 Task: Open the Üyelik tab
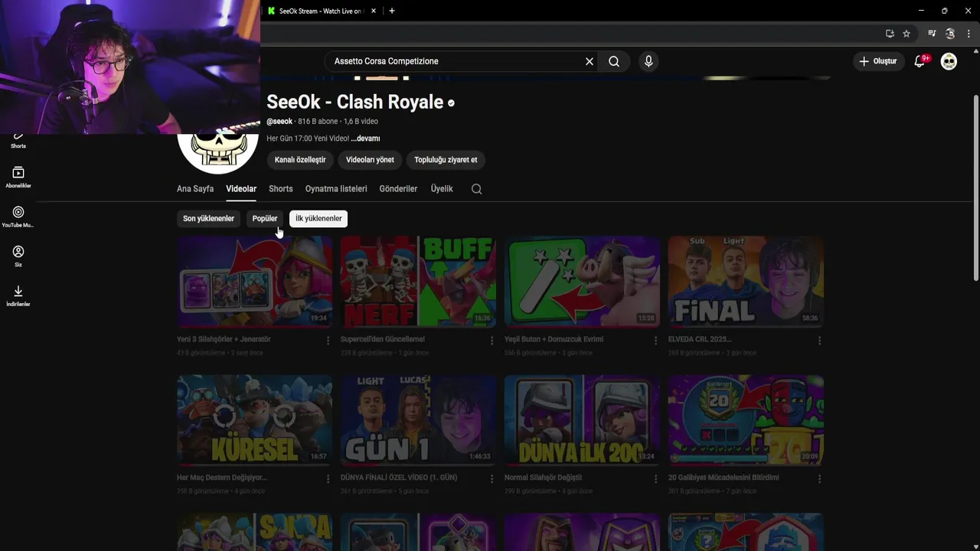coord(442,189)
